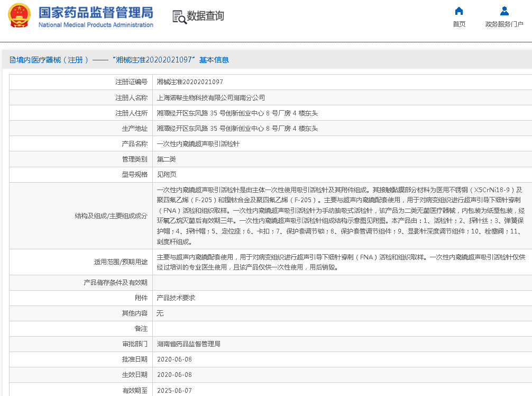Screen dimensions: 532x396
Task: Click the 数据查询 heading text
Action: [x=206, y=16]
